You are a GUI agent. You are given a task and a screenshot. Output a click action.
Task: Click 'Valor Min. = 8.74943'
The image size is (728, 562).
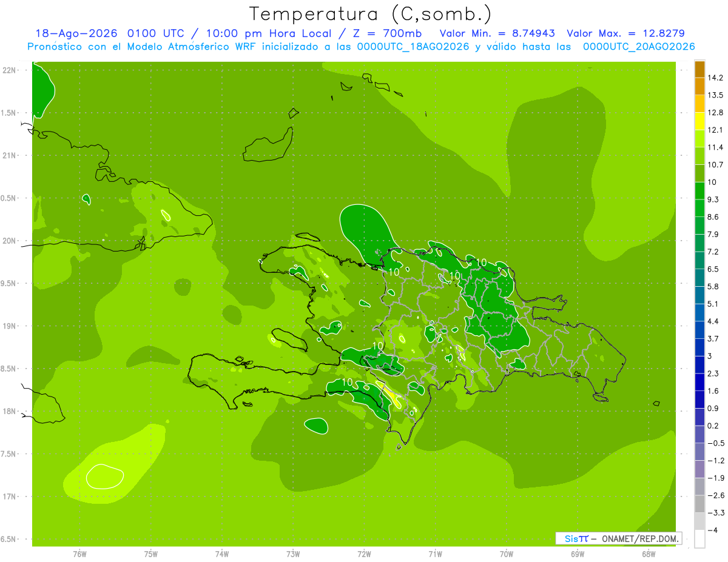pyautogui.click(x=497, y=33)
